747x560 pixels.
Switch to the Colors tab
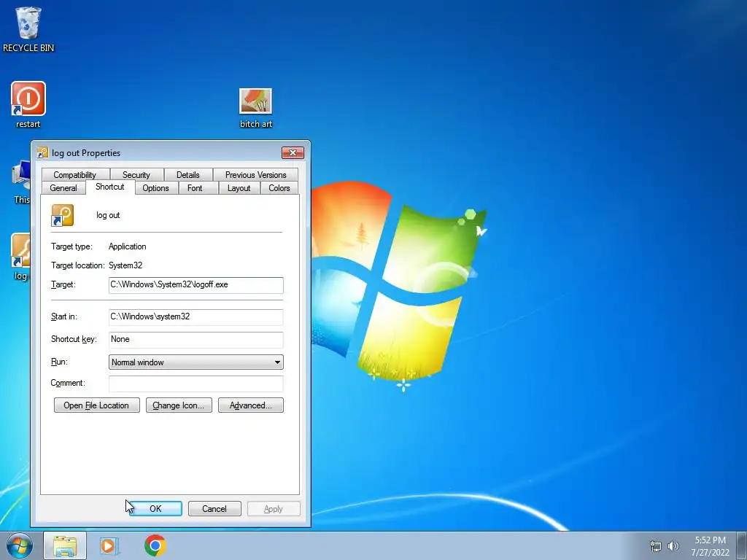[279, 188]
